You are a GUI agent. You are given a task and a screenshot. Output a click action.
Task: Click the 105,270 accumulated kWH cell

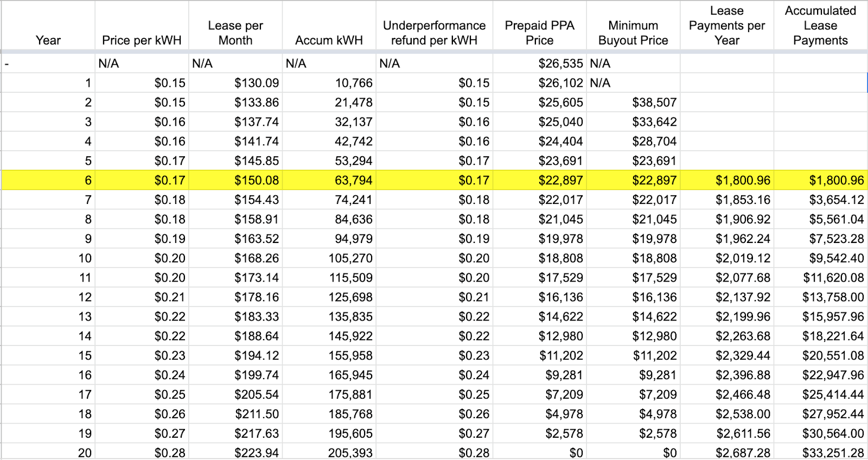coord(329,258)
